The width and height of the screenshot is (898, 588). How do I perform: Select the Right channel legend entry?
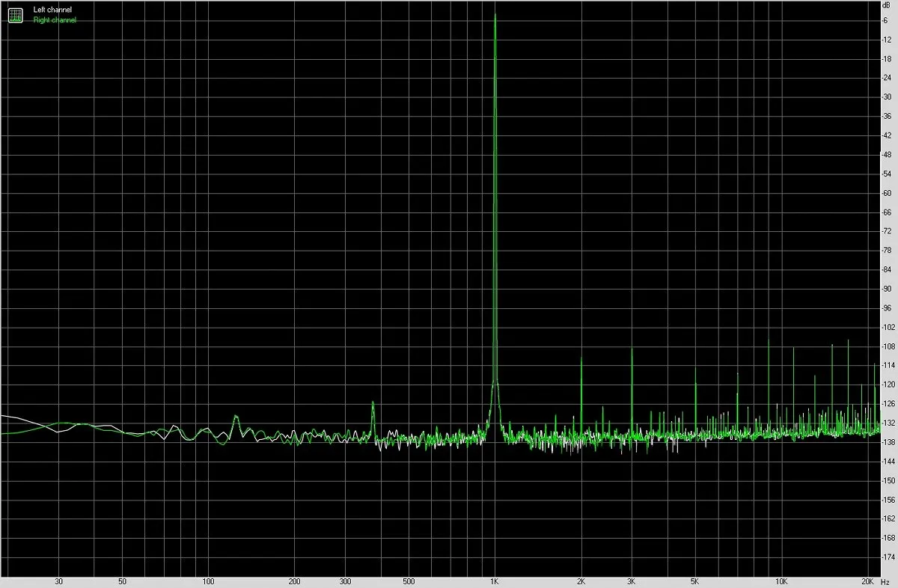point(55,20)
